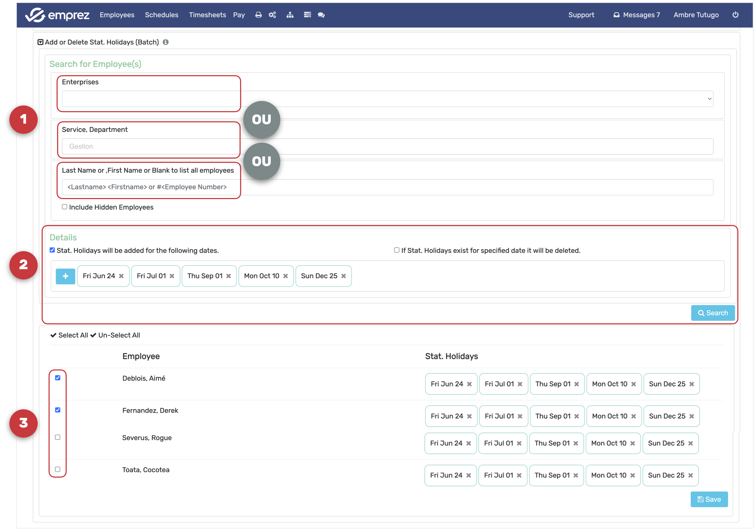This screenshot has width=756, height=532.
Task: Click the printer icon in navbar
Action: [258, 15]
